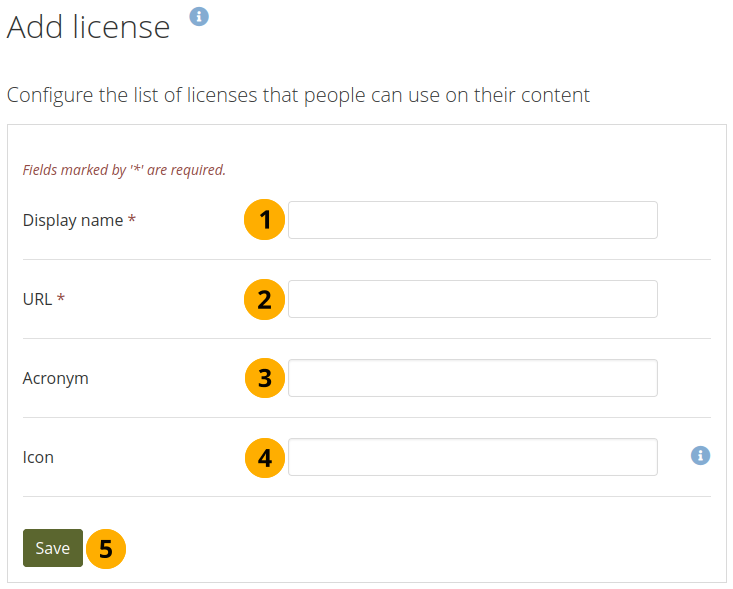The image size is (733, 589).
Task: Click the orange number 4 callout badge
Action: (265, 457)
